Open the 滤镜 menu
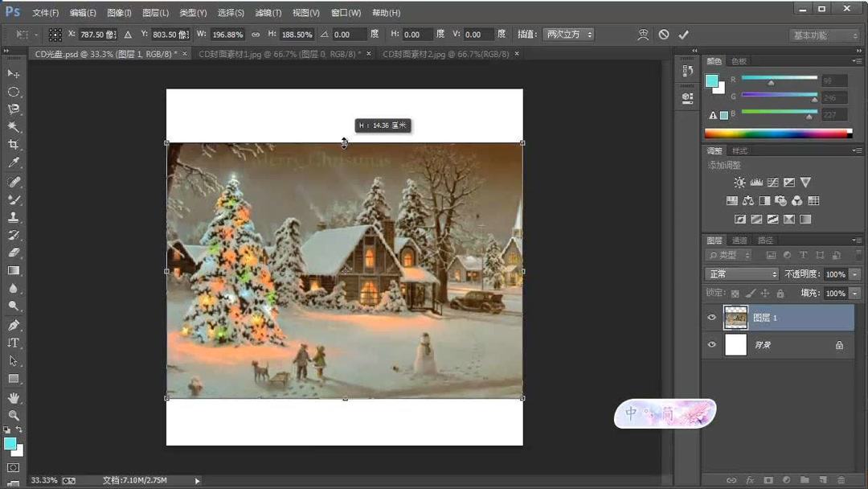868x489 pixels. pos(268,12)
